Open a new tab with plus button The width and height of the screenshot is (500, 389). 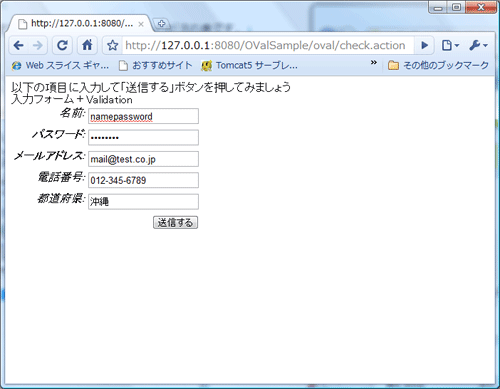(162, 24)
